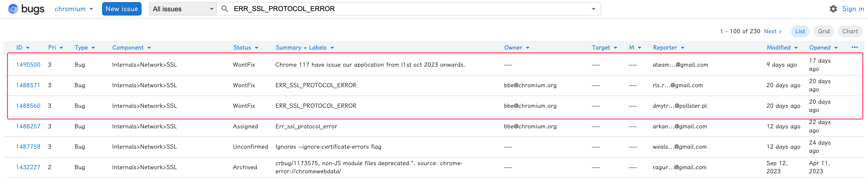Screen dimensions: 868x178
Task: Open issue 1432227
Action: point(28,167)
